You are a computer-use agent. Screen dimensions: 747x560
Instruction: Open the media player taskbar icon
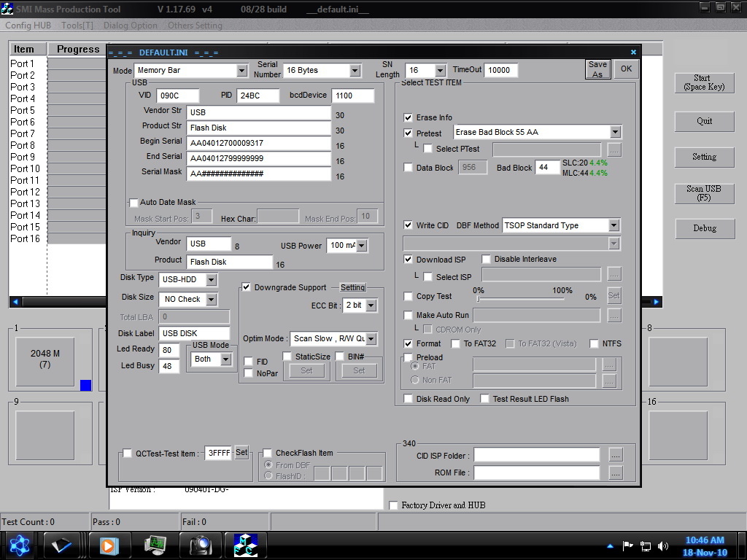click(x=109, y=545)
